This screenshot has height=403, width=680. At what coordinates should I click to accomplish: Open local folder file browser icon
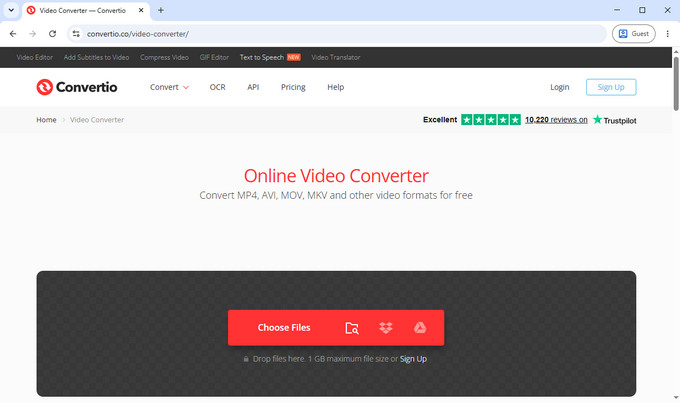point(352,328)
